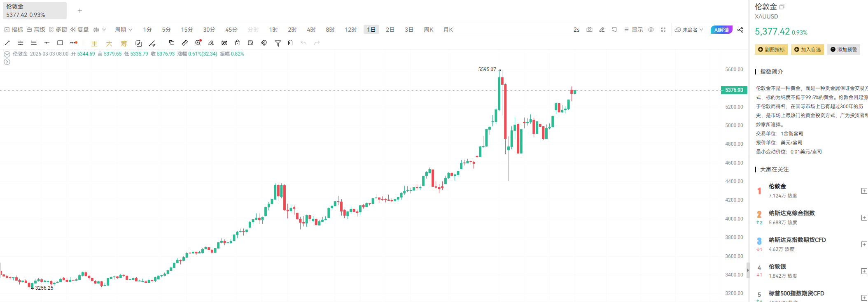Open the 周期 period dropdown
868x302 pixels.
(124, 30)
